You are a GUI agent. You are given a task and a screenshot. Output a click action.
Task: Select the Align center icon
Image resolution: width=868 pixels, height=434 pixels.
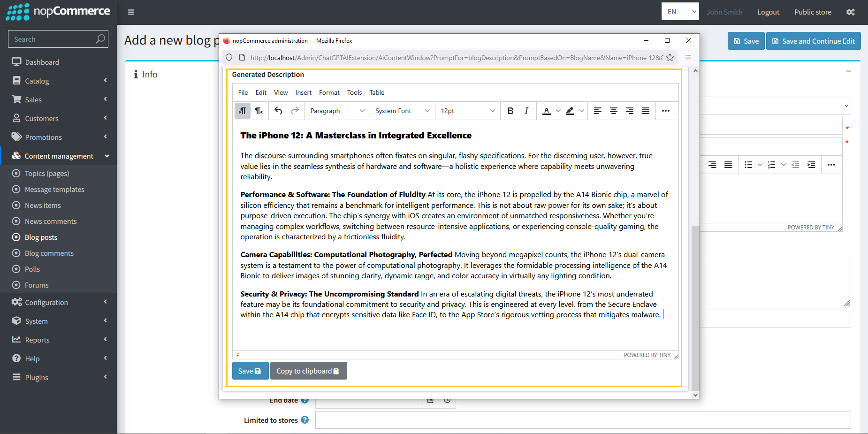(613, 111)
